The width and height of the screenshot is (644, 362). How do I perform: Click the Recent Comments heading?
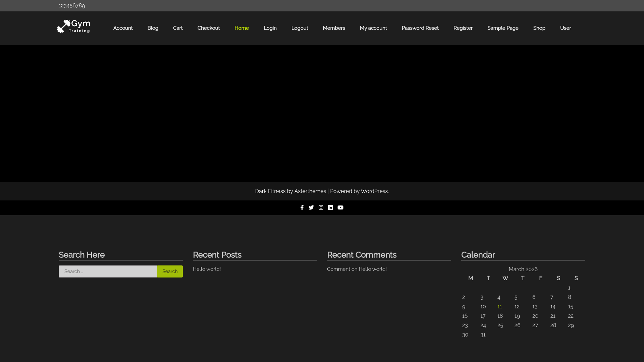click(x=362, y=255)
